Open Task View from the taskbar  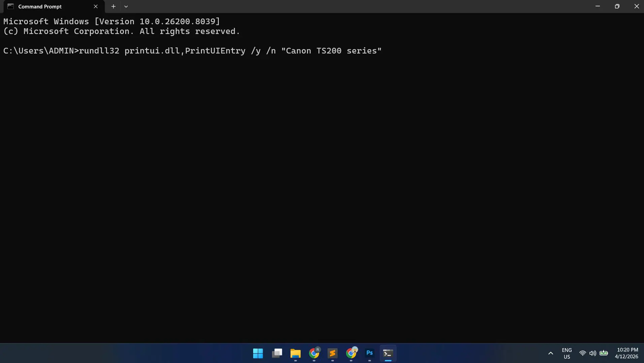click(277, 353)
